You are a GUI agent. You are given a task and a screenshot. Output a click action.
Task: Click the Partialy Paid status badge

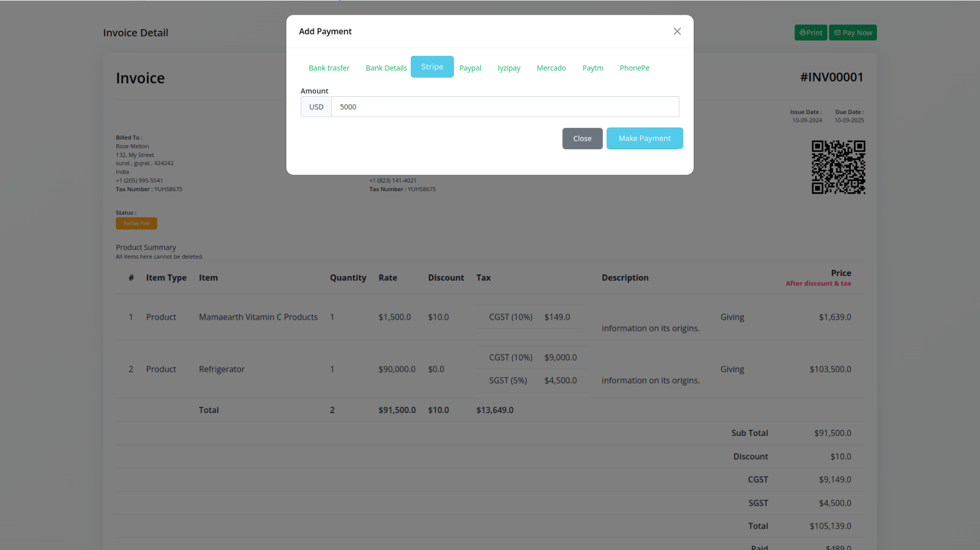136,223
